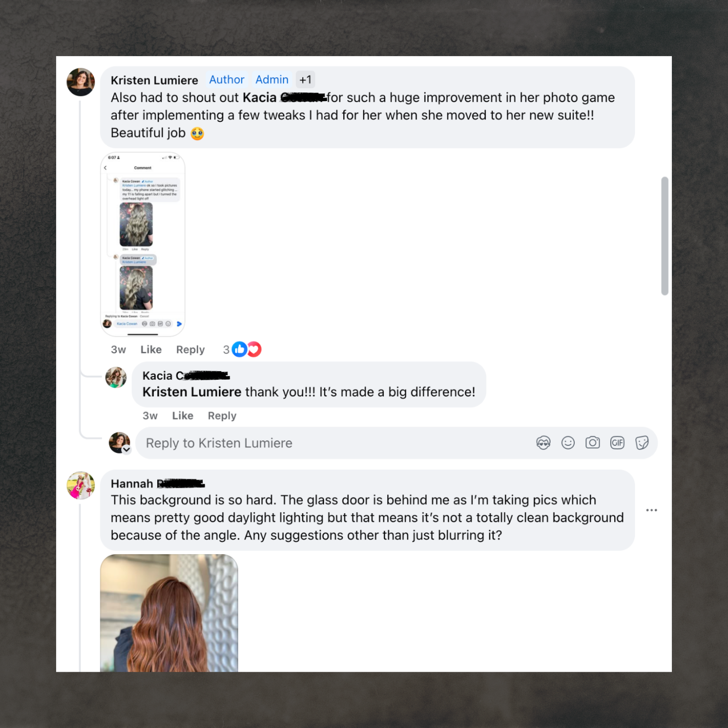Open the Author badge on Kristen's comment
This screenshot has width=728, height=728.
coord(226,80)
